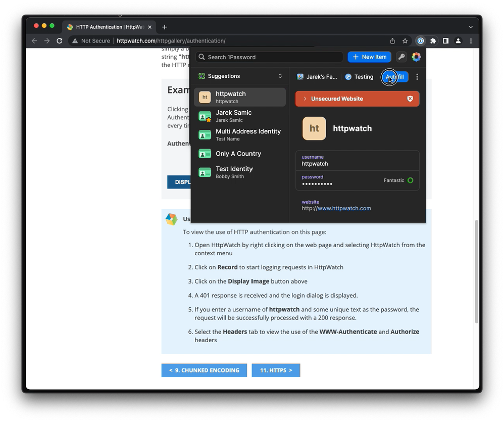Toggle the Chrome side panel
The image size is (504, 422).
click(445, 41)
